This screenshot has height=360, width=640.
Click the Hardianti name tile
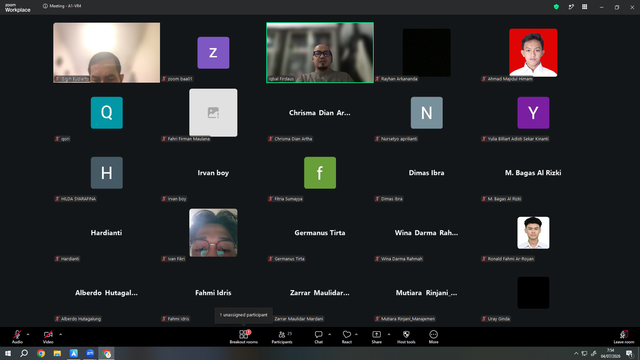point(106,233)
